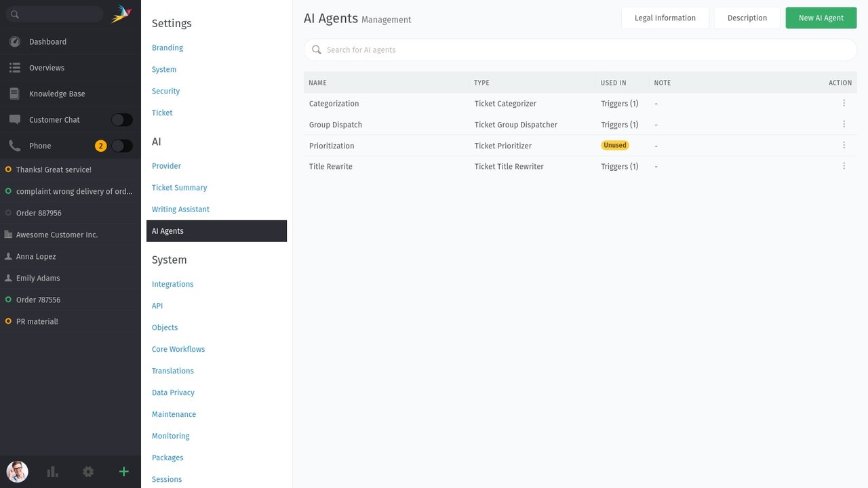
Task: Click the green plus icon to create new
Action: point(123,472)
